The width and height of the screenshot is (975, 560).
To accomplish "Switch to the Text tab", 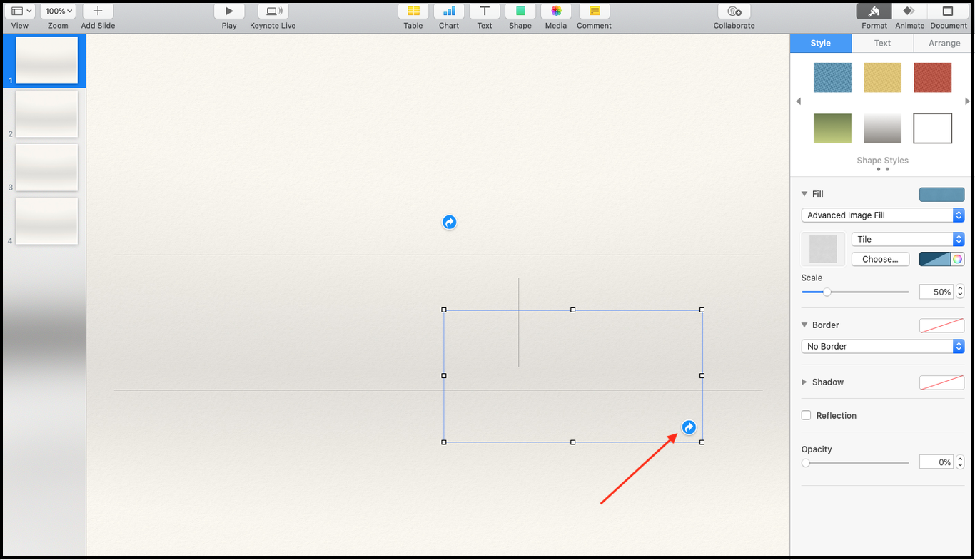I will (x=882, y=44).
